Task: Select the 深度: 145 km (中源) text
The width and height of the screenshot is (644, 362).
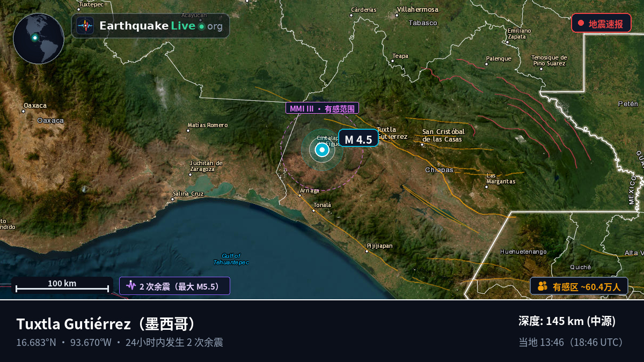Action: click(x=567, y=321)
